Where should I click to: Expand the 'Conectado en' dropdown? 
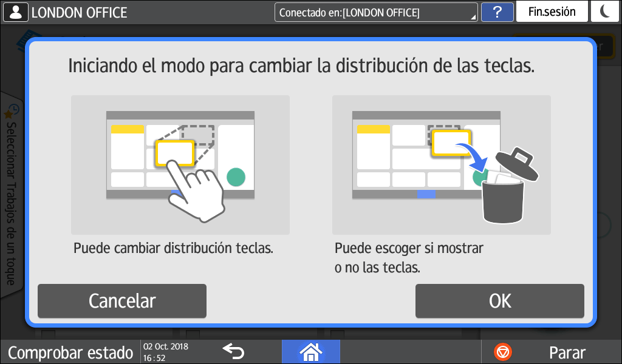(376, 12)
